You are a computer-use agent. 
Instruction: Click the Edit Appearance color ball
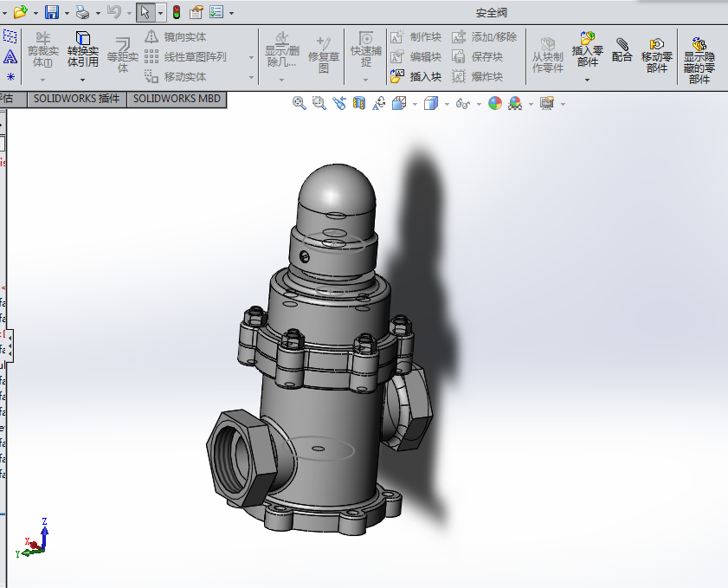[x=495, y=103]
